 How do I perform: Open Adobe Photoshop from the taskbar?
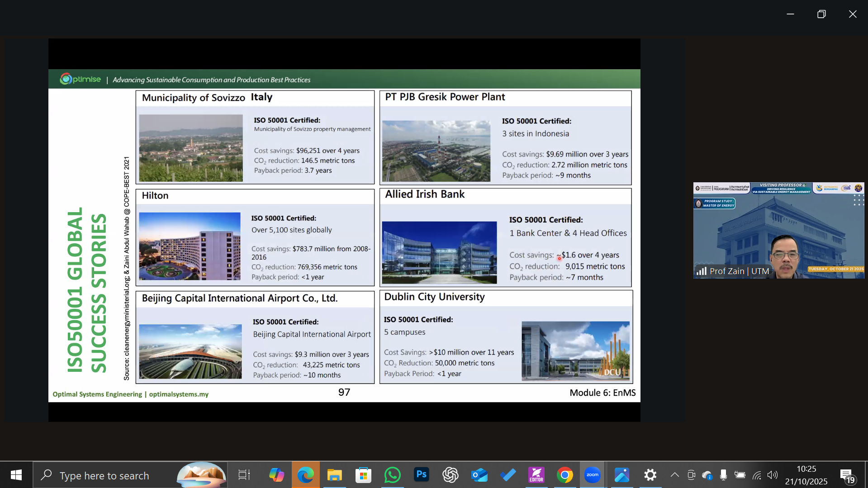421,475
